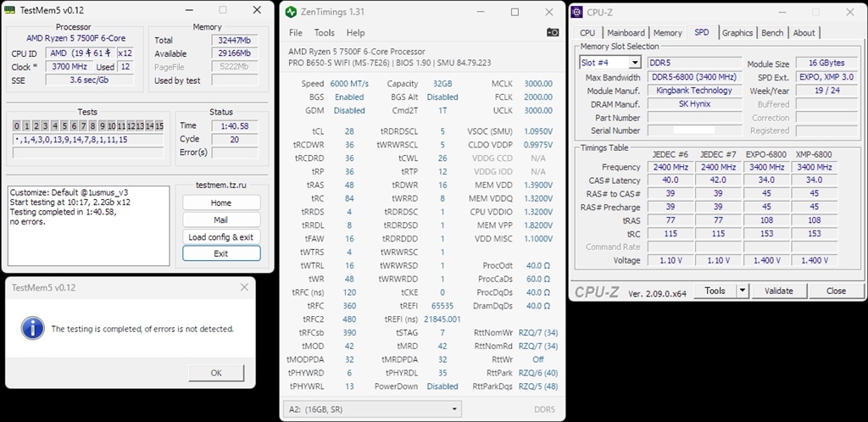The height and width of the screenshot is (422, 868).
Task: Click the tRFC value 360
Action: [349, 305]
